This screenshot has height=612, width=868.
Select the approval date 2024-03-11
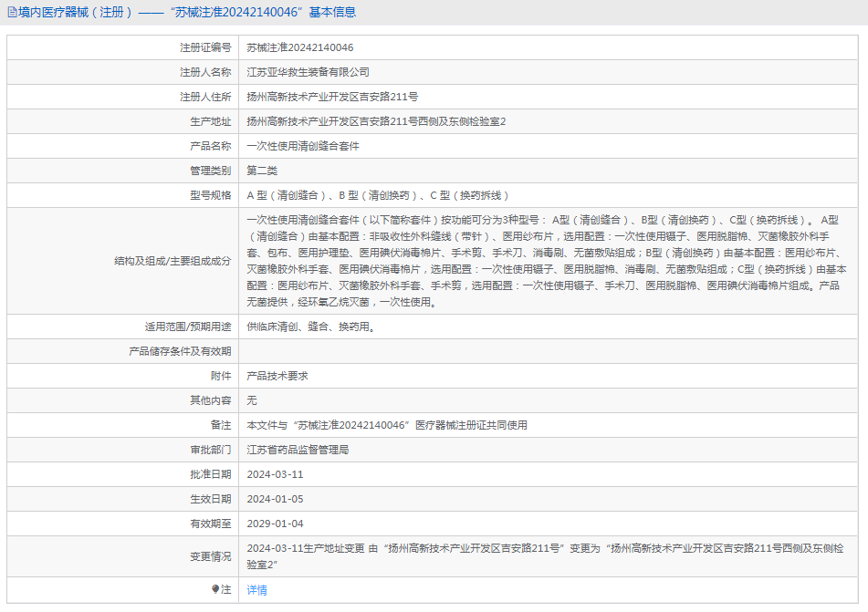(275, 474)
